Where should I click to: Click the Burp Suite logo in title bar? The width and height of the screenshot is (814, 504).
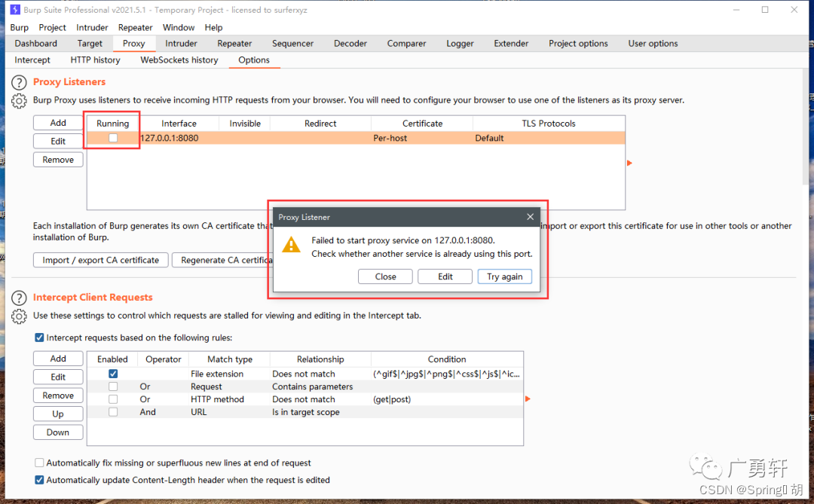pyautogui.click(x=15, y=9)
